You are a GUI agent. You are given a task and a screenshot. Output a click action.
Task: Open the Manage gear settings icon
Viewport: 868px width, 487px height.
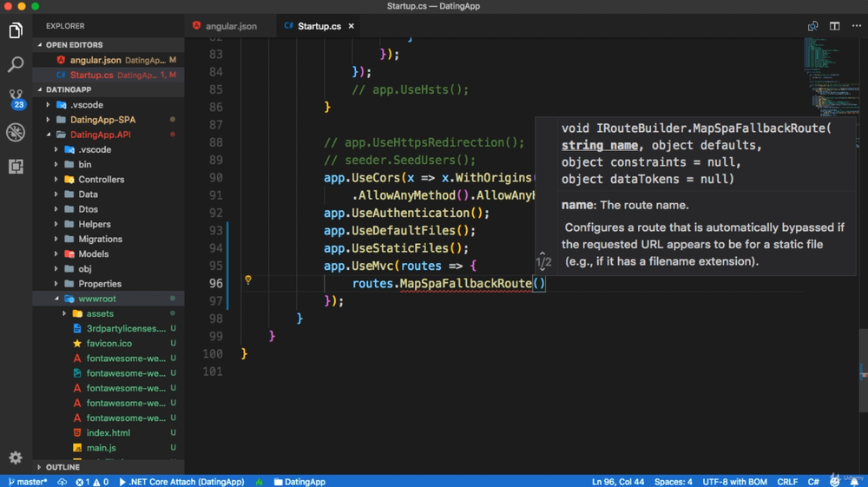point(16,457)
